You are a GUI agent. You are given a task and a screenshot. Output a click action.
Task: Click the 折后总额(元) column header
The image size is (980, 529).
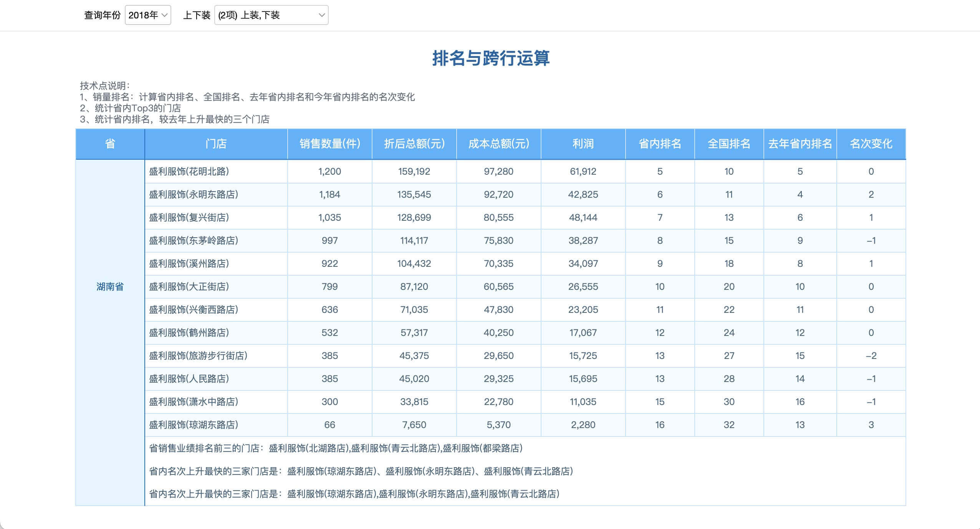pos(414,144)
